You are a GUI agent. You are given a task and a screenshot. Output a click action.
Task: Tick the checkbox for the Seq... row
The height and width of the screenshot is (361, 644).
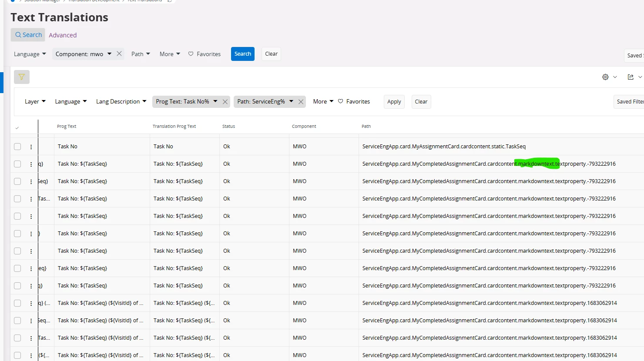[17, 321]
